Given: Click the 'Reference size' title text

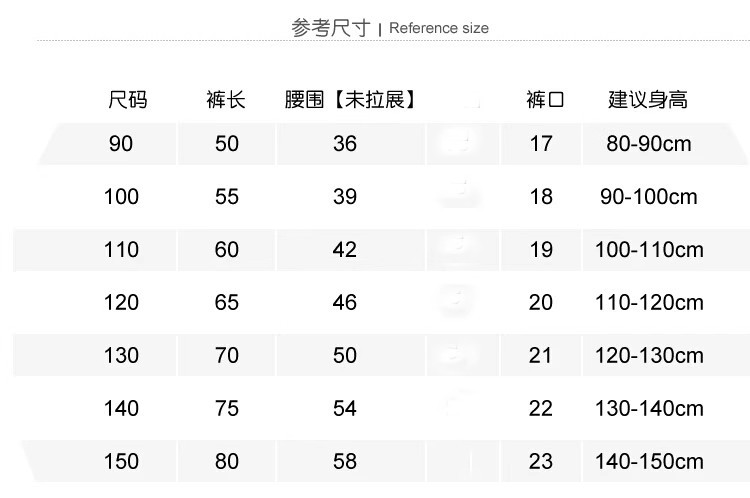Looking at the screenshot, I should point(439,28).
